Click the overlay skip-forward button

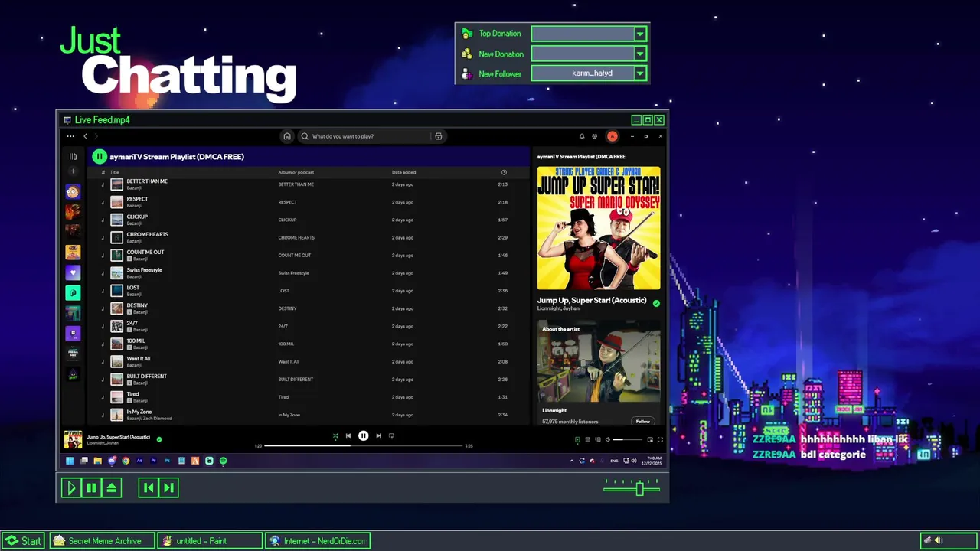(x=168, y=487)
